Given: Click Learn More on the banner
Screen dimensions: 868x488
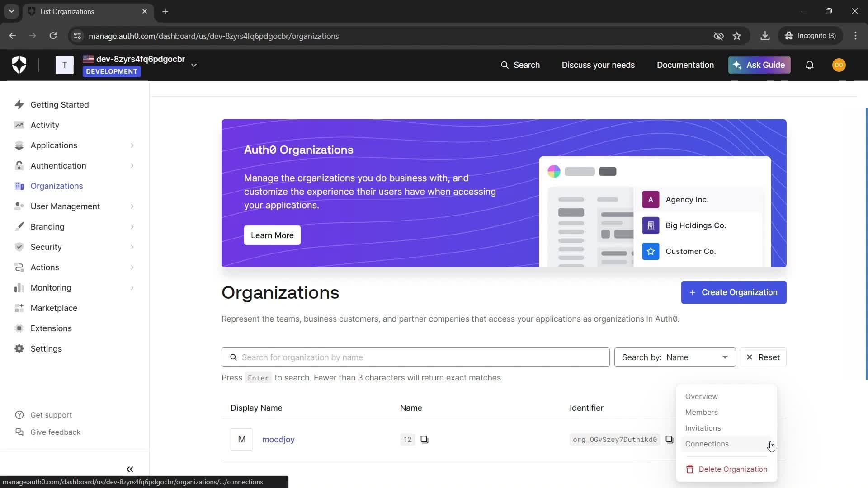Looking at the screenshot, I should tap(272, 235).
